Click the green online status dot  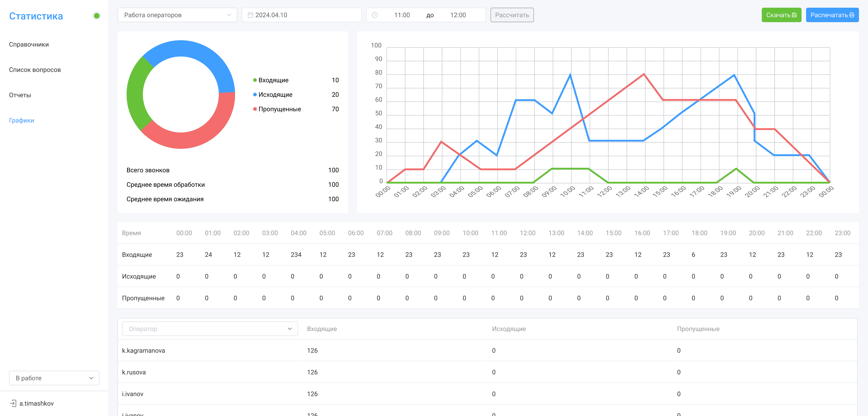click(97, 16)
